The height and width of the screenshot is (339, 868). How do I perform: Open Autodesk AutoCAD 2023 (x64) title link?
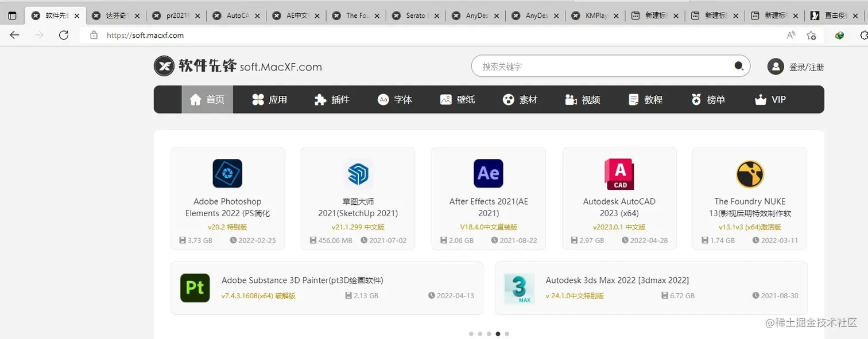point(619,207)
